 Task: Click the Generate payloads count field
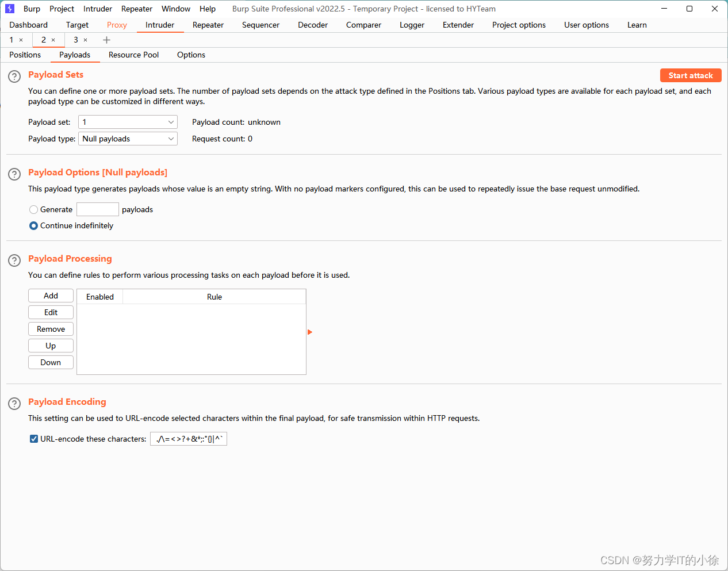98,209
